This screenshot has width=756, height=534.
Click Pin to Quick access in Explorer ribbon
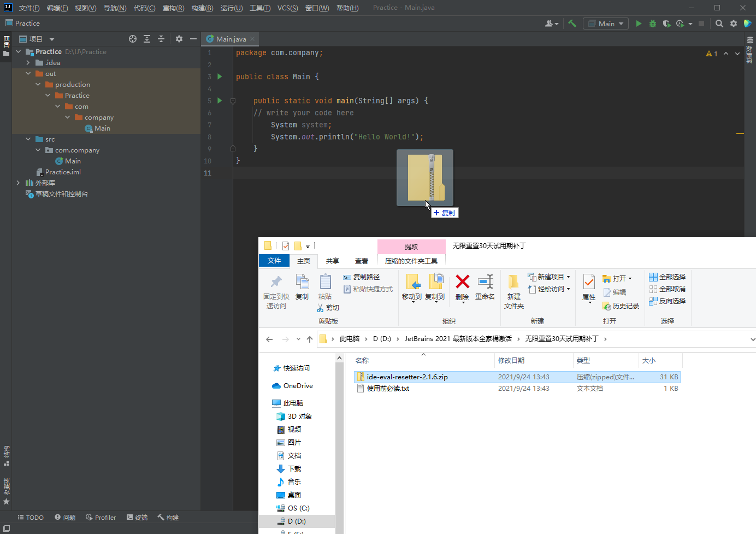pyautogui.click(x=276, y=292)
